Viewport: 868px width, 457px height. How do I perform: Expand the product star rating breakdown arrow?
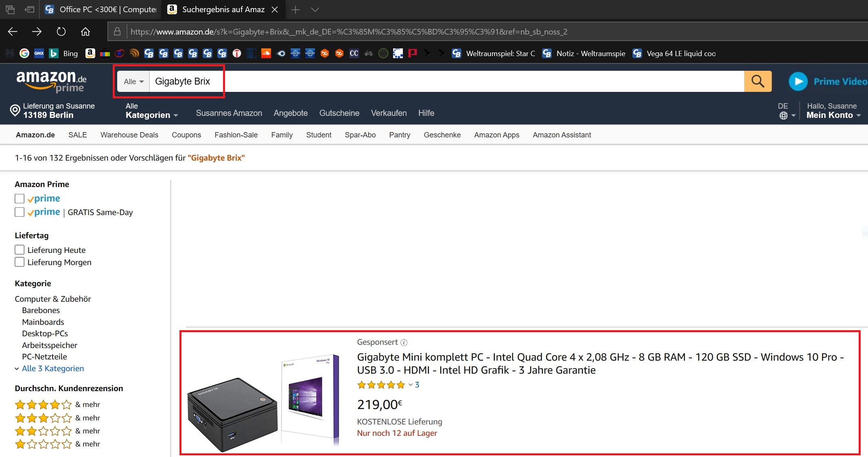411,385
